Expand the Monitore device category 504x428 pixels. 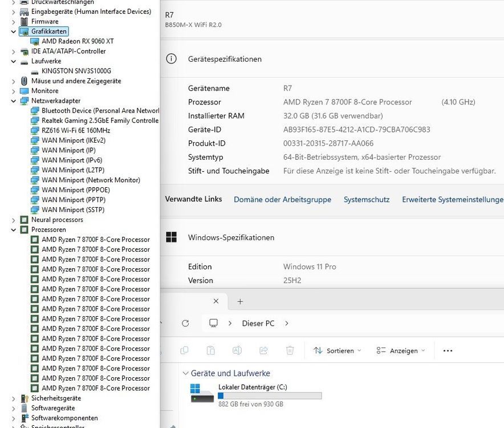[14, 91]
